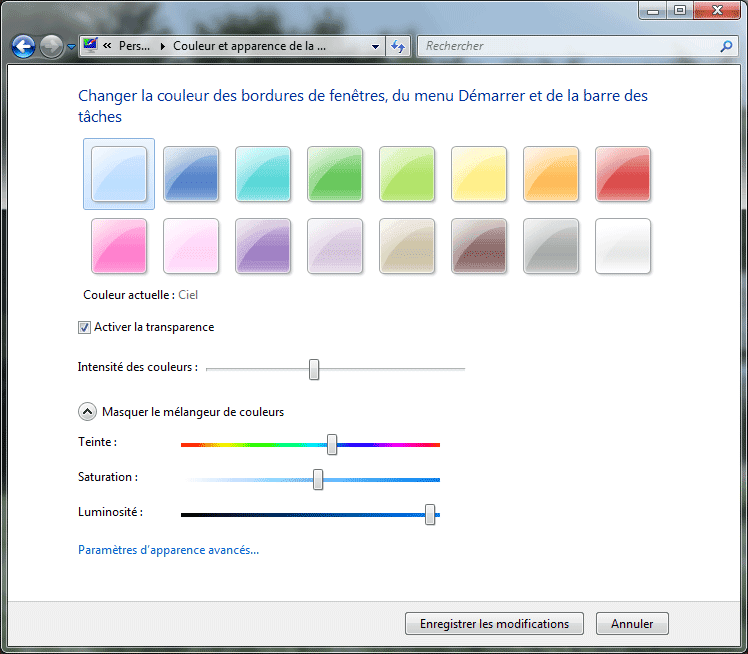Click the double chevron before Pers...
Image resolution: width=748 pixels, height=654 pixels.
pyautogui.click(x=107, y=45)
